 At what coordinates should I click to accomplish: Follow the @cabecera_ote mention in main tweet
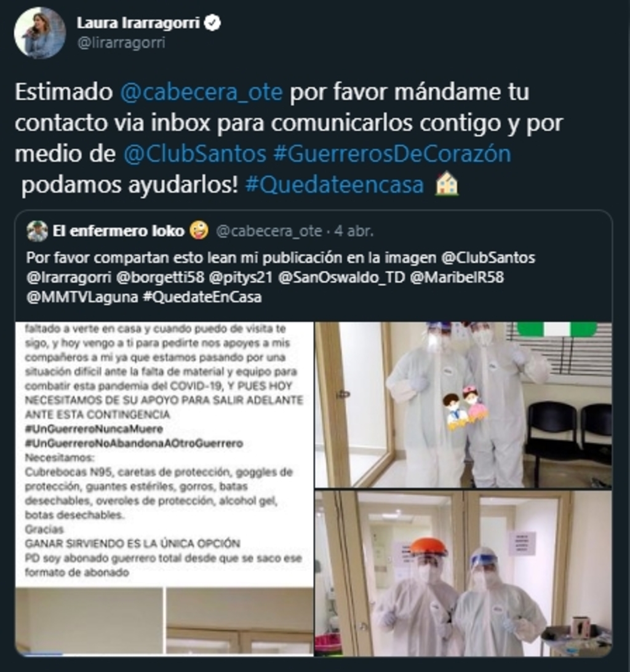pyautogui.click(x=201, y=92)
